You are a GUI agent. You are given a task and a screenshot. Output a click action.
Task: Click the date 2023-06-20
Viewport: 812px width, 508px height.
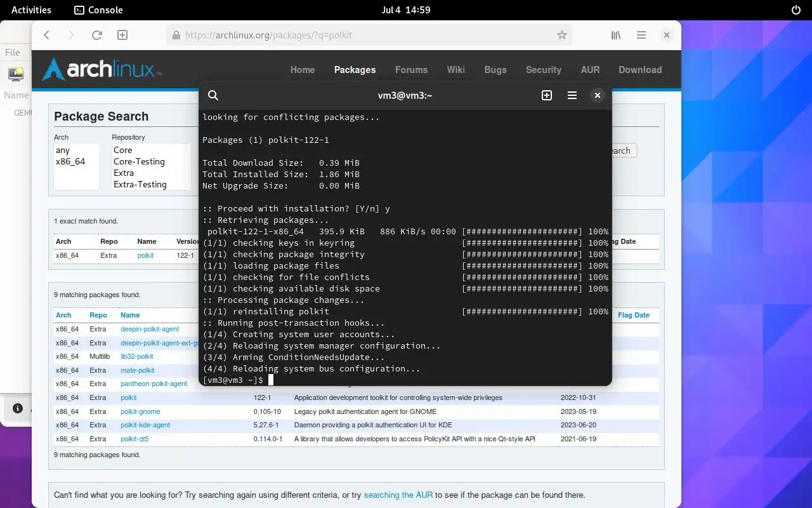(579, 425)
